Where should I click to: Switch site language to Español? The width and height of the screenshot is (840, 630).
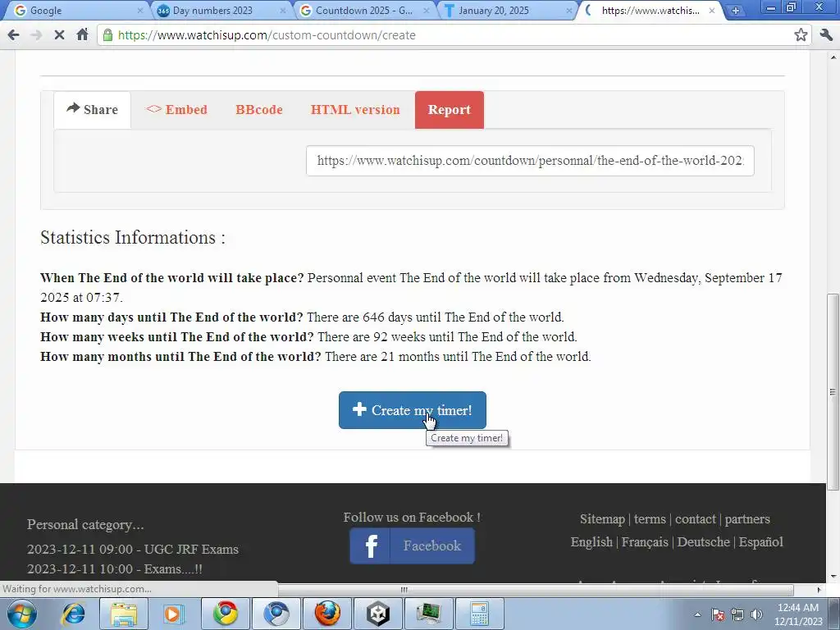click(760, 542)
